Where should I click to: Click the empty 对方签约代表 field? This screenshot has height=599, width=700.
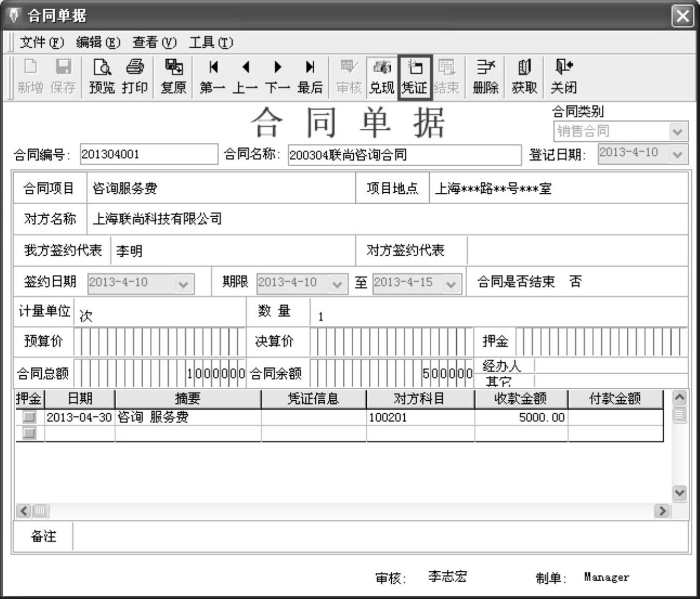(577, 250)
